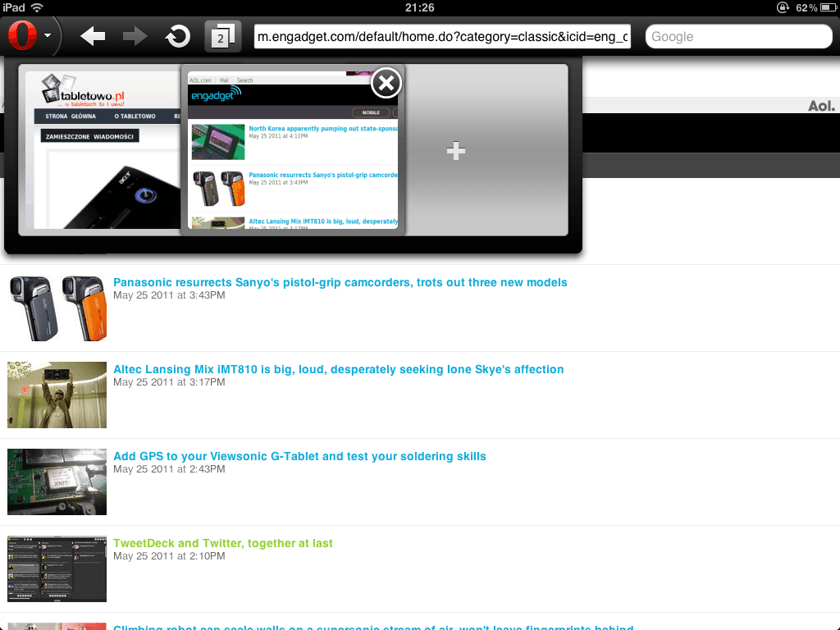
Task: Tap the Google search field
Action: point(738,36)
